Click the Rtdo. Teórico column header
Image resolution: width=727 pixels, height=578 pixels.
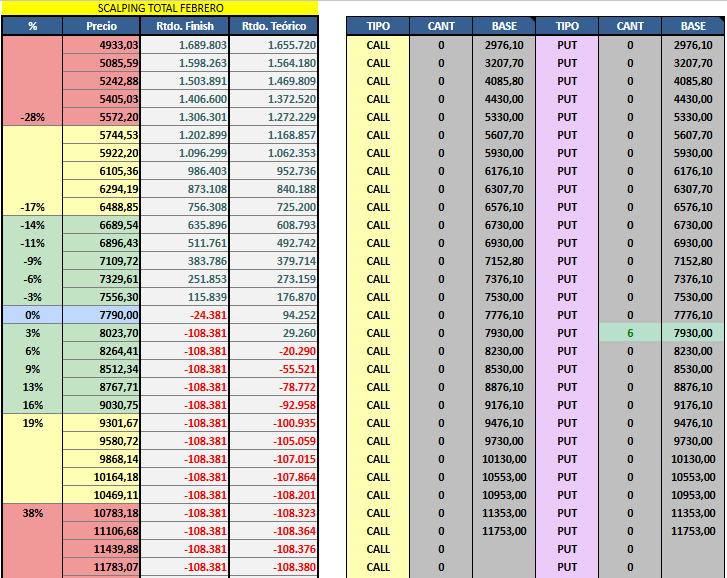click(274, 26)
